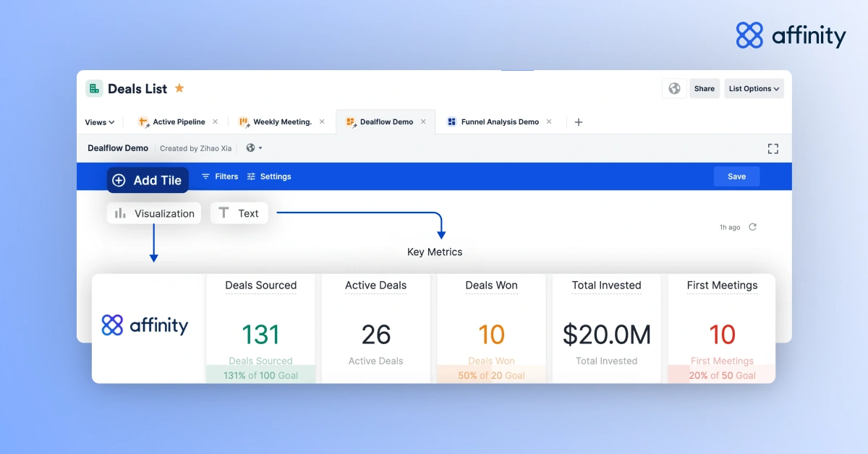Switch to the Active Pipeline tab
This screenshot has height=454, width=868.
point(179,122)
